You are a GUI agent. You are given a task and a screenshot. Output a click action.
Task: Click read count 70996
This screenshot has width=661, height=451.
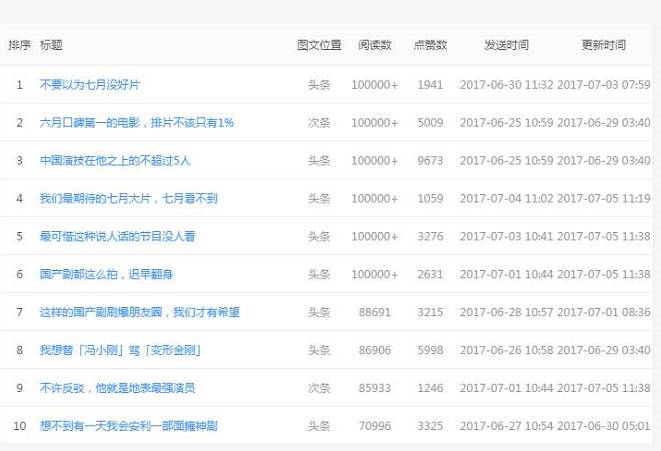coord(375,426)
